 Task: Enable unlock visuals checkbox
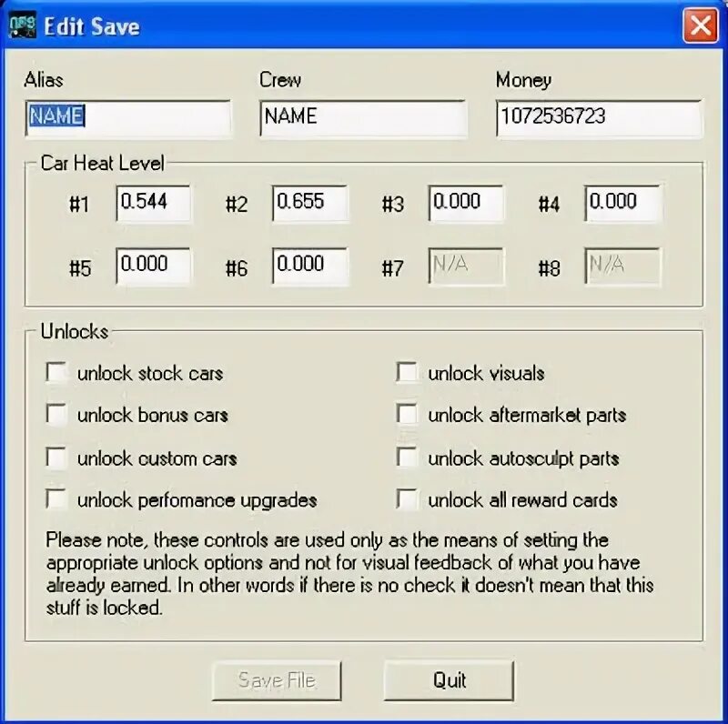click(x=407, y=373)
